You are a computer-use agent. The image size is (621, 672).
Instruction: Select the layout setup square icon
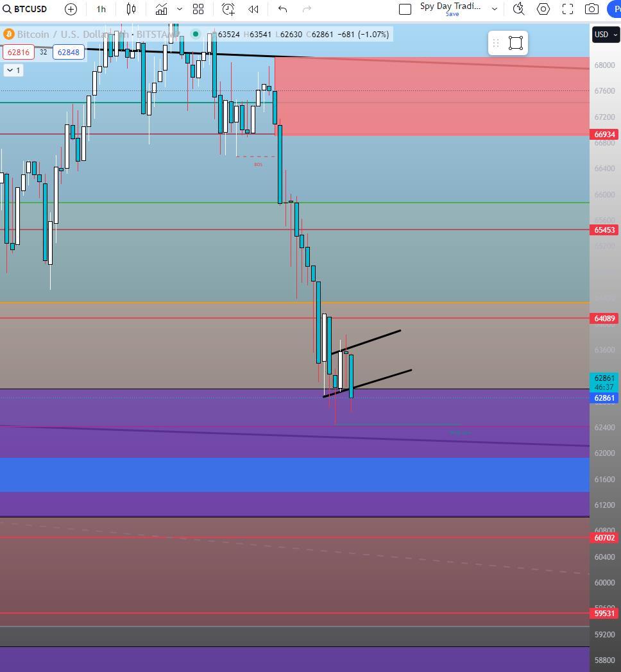[x=405, y=9]
